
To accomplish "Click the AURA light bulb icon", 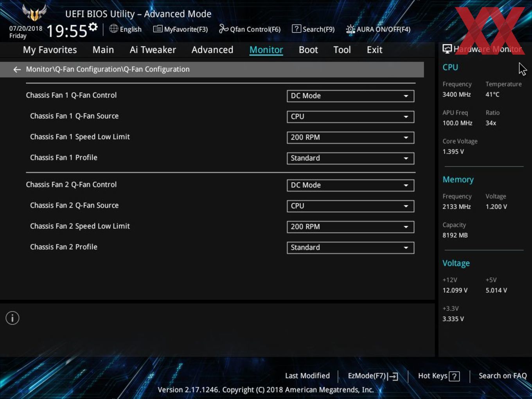I will pyautogui.click(x=350, y=29).
